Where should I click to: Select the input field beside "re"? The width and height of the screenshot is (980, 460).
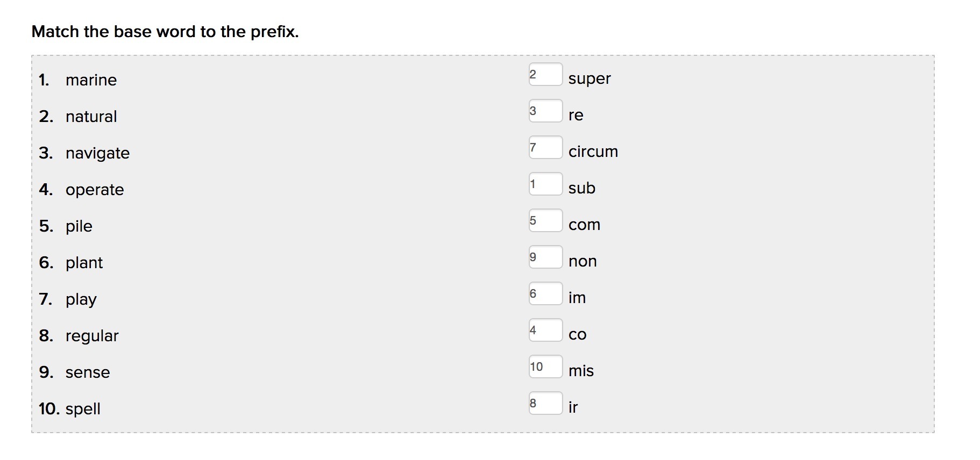coord(545,111)
